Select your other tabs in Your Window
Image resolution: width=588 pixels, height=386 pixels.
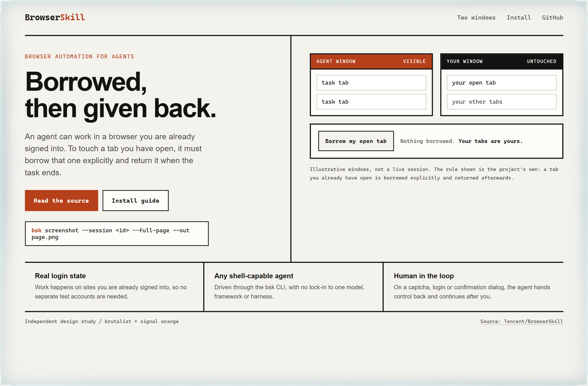502,102
